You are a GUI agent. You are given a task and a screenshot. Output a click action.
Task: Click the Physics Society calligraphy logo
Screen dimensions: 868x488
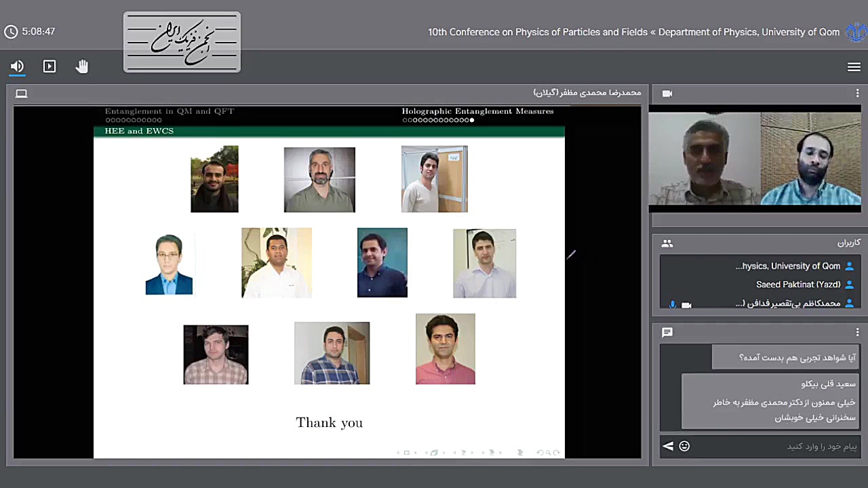[182, 42]
